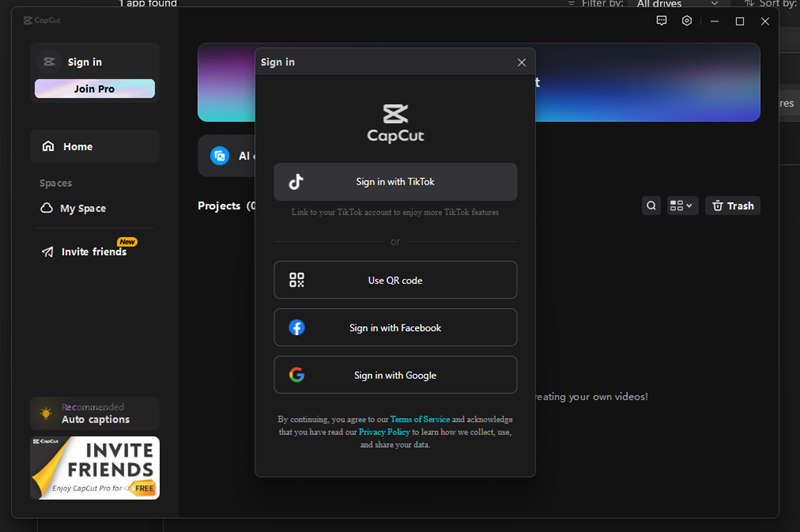Open the Trash button
Viewport: 800px width, 532px height.
click(732, 206)
